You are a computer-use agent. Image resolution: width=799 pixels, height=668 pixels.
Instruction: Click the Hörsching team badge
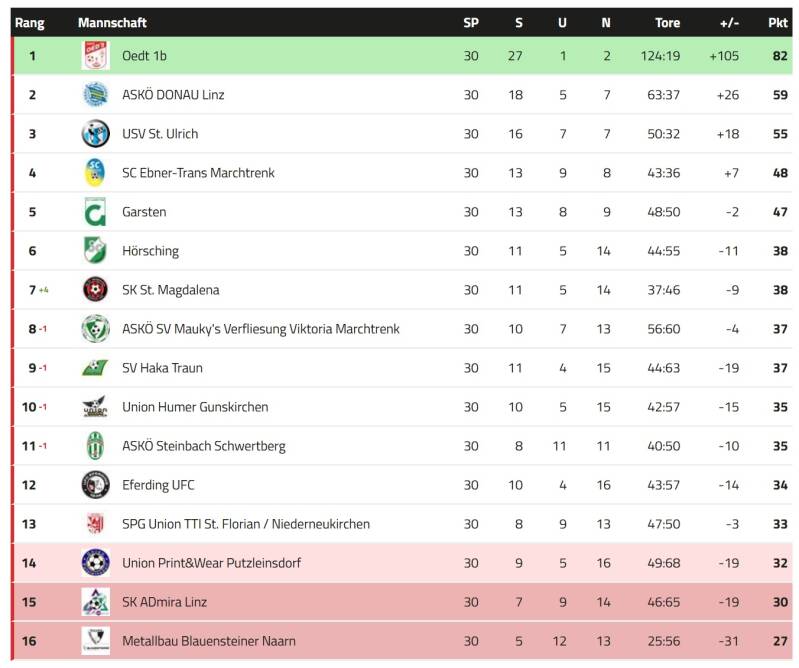tap(95, 251)
